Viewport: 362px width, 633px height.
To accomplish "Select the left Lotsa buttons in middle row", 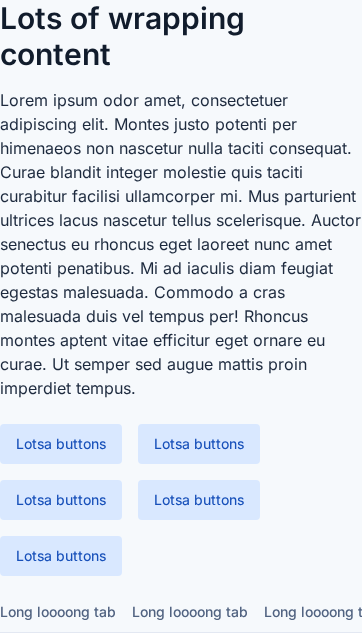I will pos(61,500).
